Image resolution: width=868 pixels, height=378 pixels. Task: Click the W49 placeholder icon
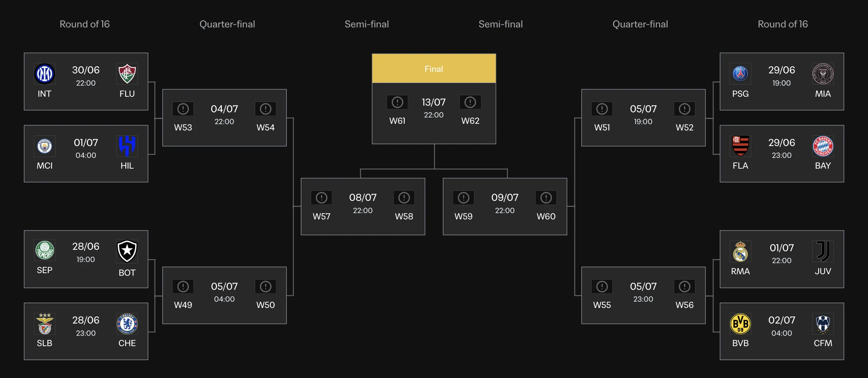coord(183,286)
